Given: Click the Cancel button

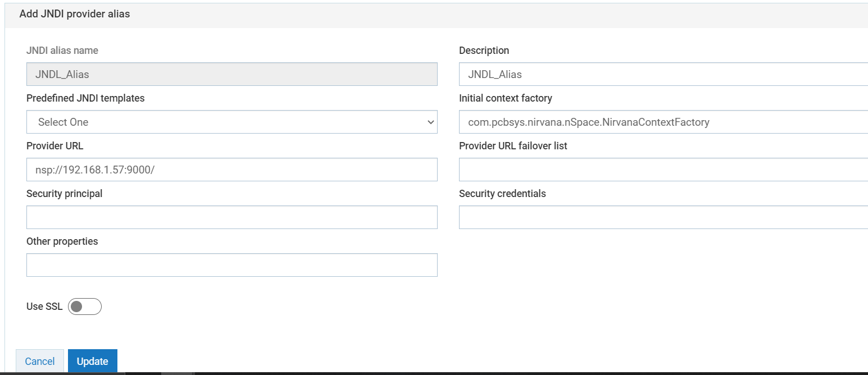Looking at the screenshot, I should click(x=40, y=361).
